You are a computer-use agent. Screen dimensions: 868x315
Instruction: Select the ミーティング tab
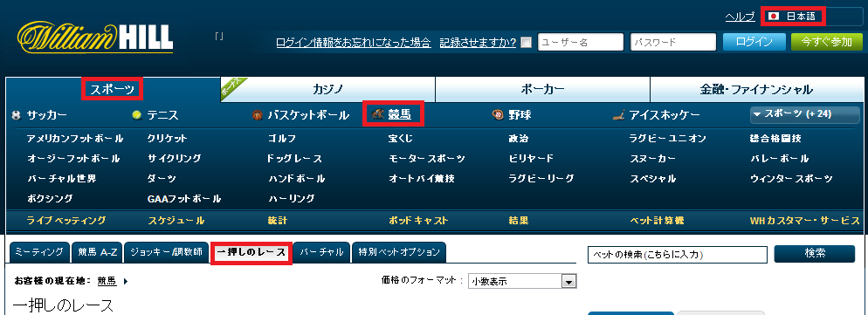(x=38, y=252)
